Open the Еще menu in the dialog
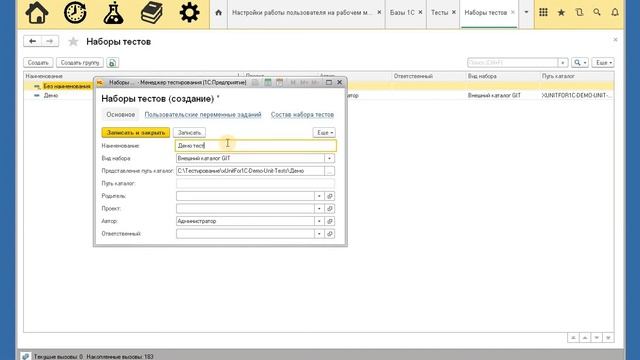 tap(324, 133)
